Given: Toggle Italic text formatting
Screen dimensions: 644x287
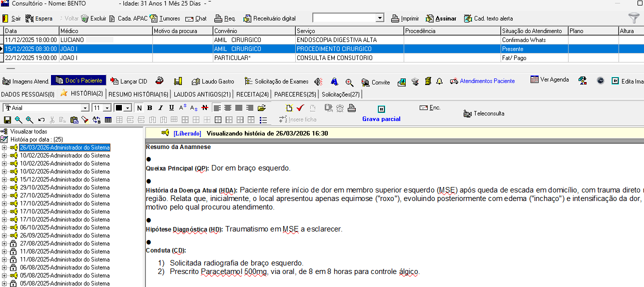Looking at the screenshot, I should [x=160, y=108].
